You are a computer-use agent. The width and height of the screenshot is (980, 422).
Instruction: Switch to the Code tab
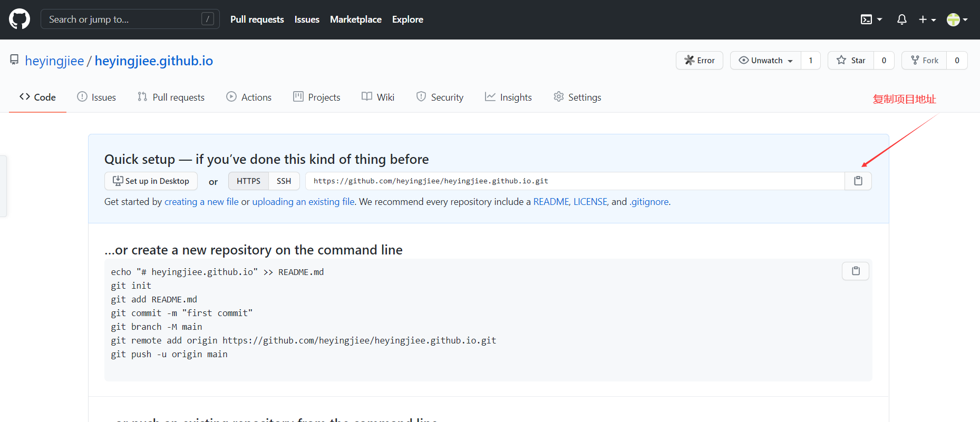pos(37,97)
